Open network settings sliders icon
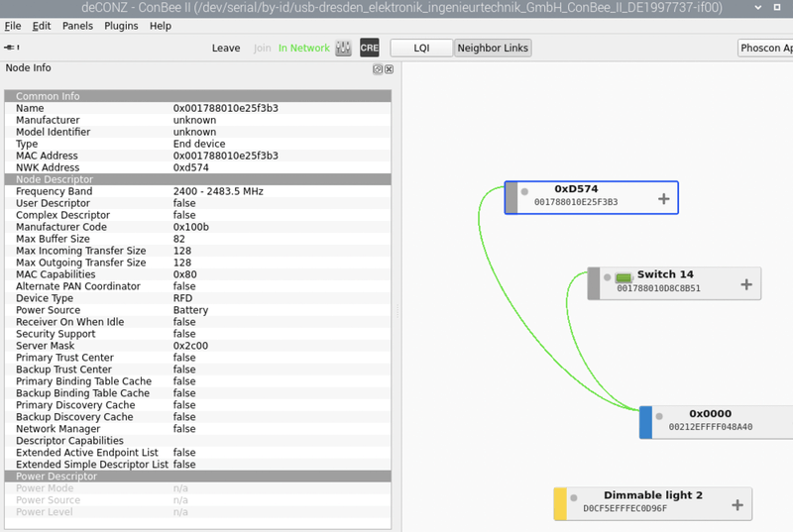This screenshot has height=532, width=793. (343, 48)
